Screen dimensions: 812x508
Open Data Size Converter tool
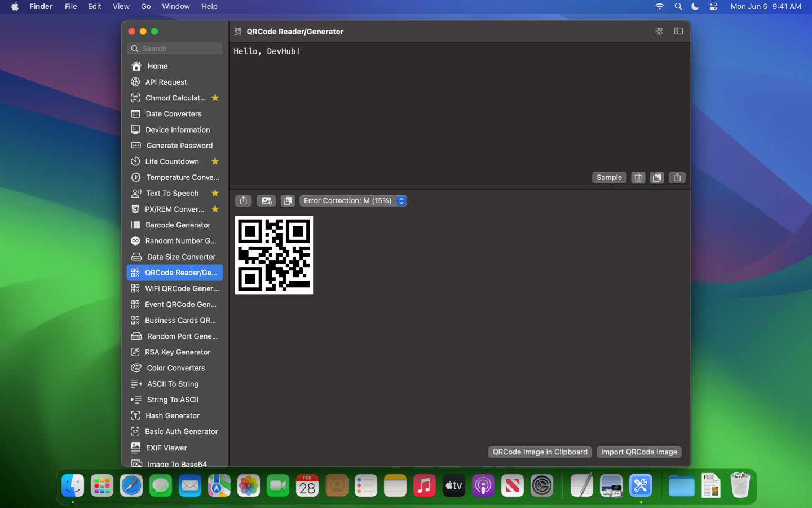[x=175, y=257]
